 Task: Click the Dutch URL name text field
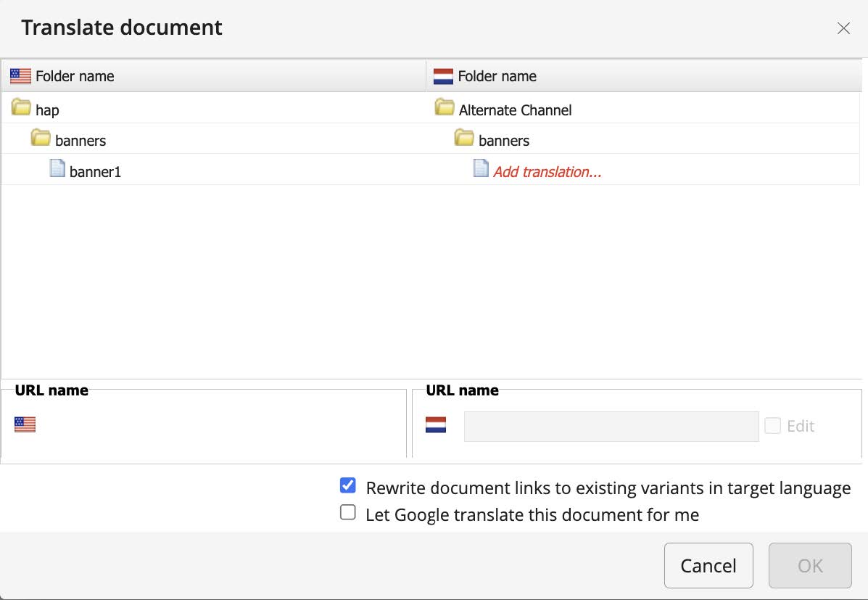611,427
